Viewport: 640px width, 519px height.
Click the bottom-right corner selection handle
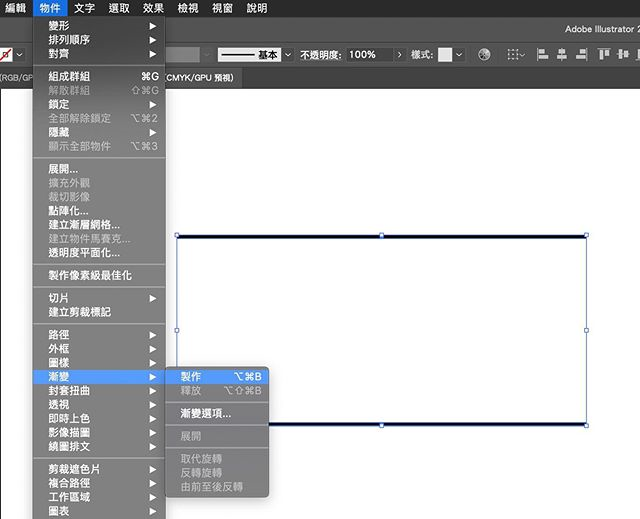(587, 425)
